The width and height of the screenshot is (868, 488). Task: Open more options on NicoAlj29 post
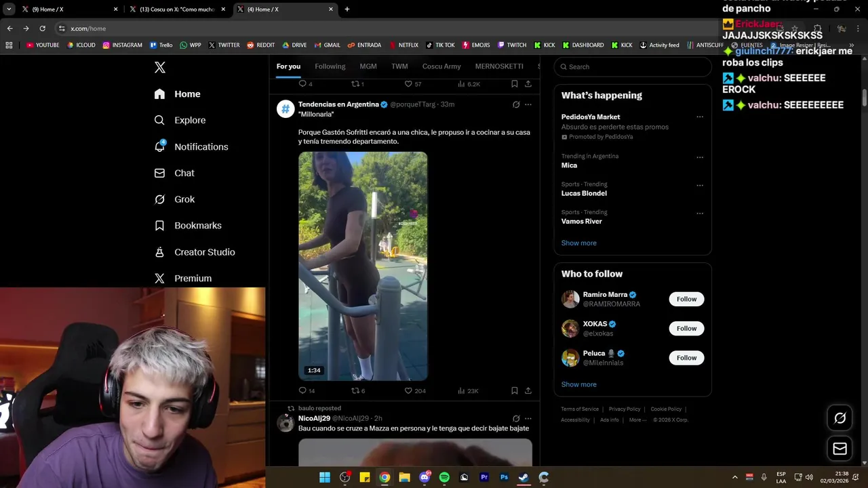(x=528, y=418)
